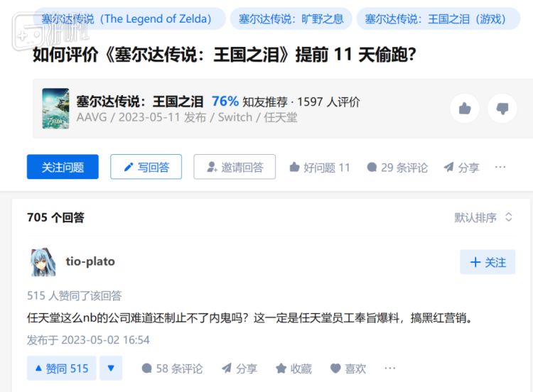Select the 塞尔达传说：王国之泪（游戏）topic tag

point(438,18)
